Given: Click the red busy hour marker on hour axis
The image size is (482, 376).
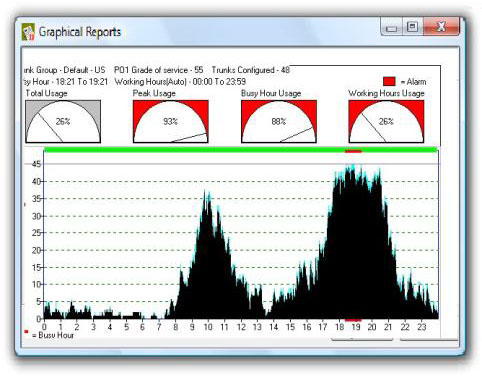Looking at the screenshot, I should (x=353, y=320).
